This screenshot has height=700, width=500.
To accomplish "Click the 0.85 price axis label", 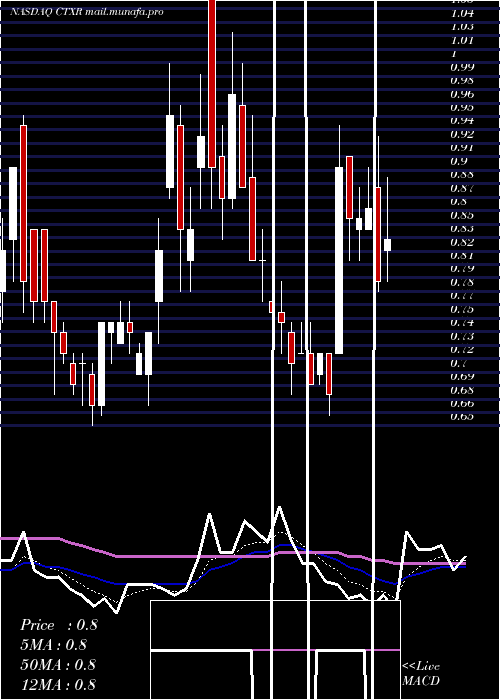I will click(x=462, y=215).
